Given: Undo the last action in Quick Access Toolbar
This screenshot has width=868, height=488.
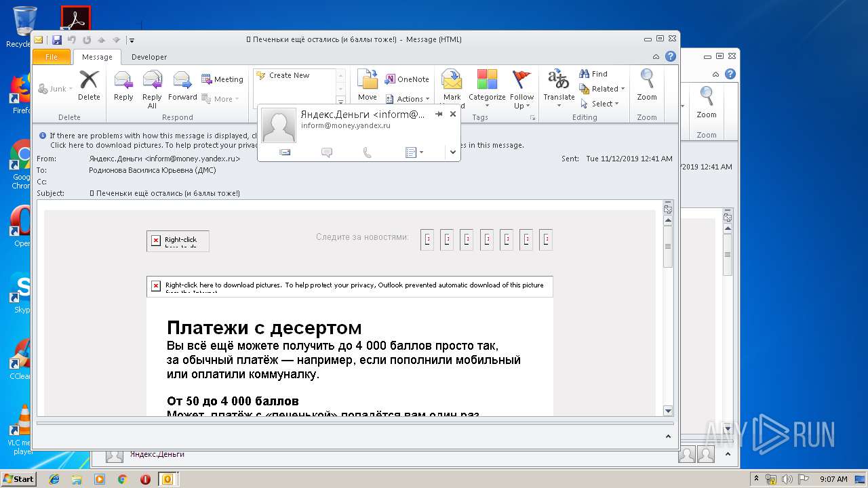Looking at the screenshot, I should tap(72, 40).
